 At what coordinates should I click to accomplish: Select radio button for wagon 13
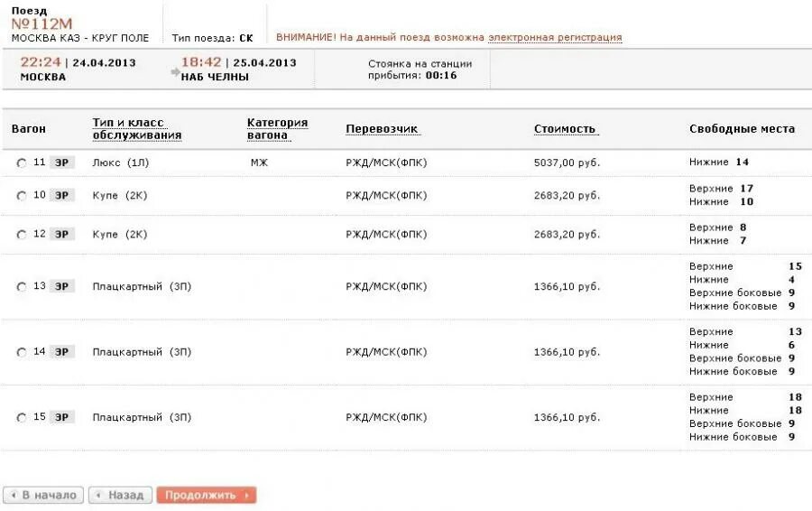pos(22,287)
